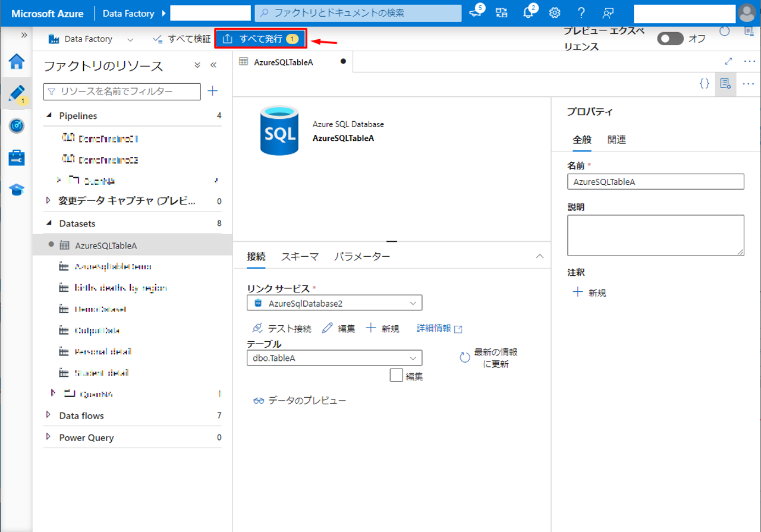Open the Monitor gauge icon in sidebar
This screenshot has width=761, height=532.
coord(17,125)
